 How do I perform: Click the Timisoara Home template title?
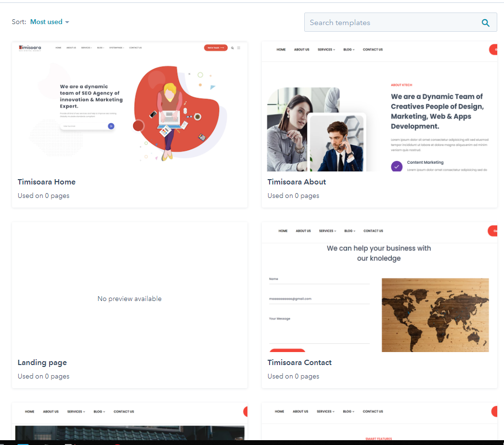tap(47, 182)
